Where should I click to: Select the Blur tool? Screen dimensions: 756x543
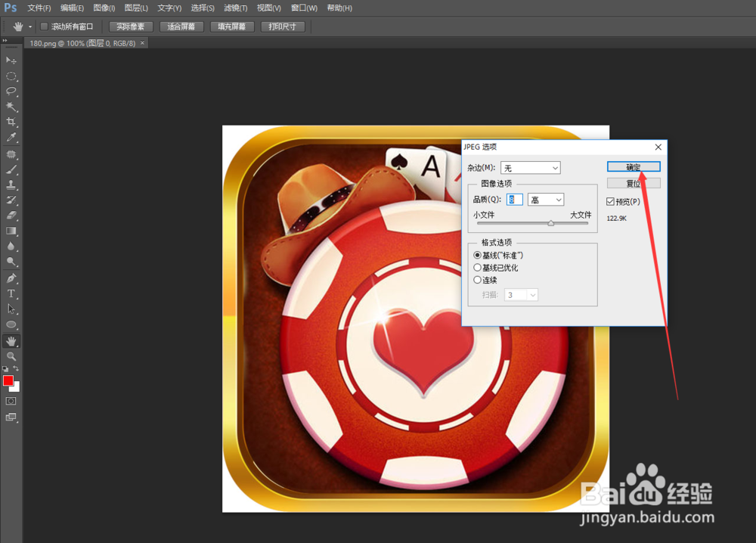pos(11,247)
